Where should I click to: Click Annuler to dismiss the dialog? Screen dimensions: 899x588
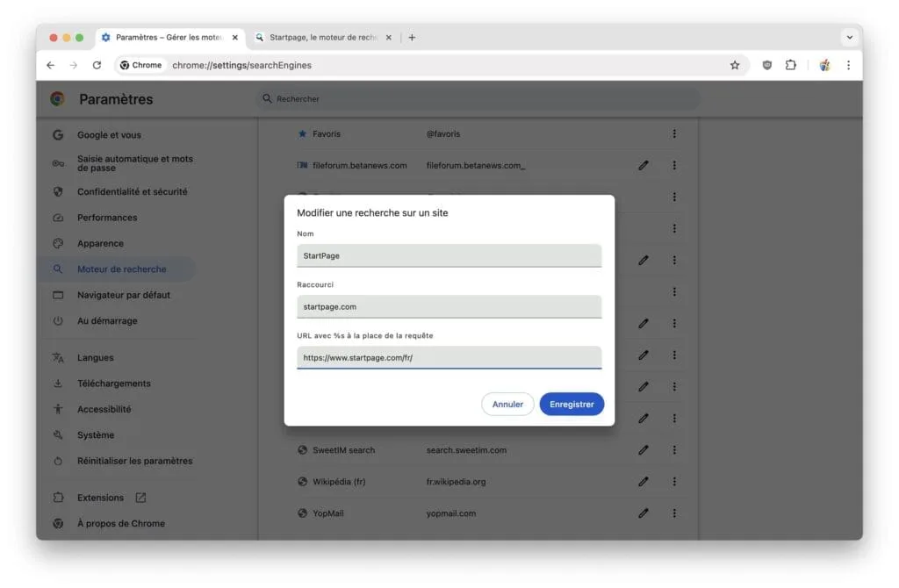coord(507,404)
